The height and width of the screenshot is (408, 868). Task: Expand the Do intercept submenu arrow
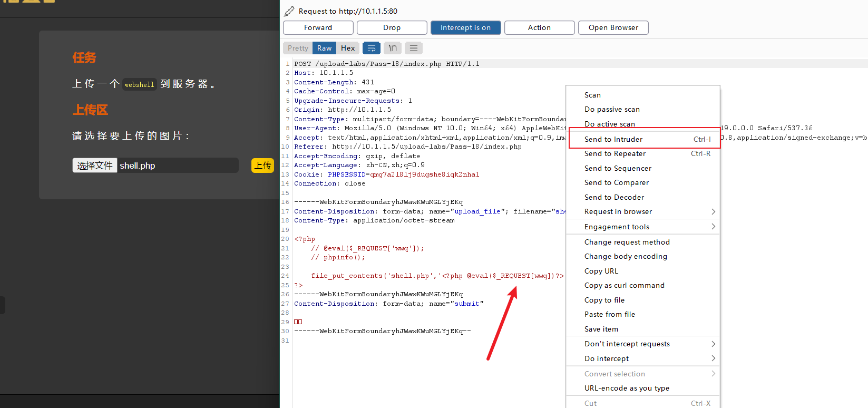714,358
